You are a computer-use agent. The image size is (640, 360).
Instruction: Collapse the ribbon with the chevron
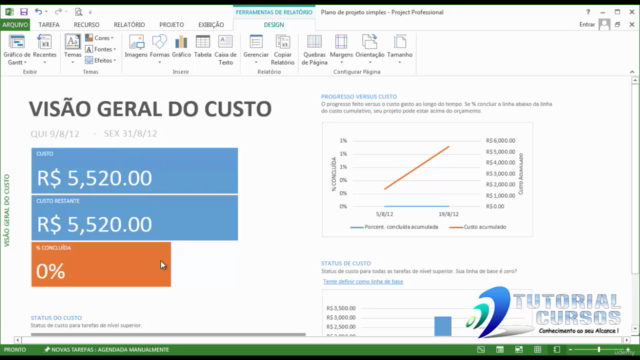[632, 72]
